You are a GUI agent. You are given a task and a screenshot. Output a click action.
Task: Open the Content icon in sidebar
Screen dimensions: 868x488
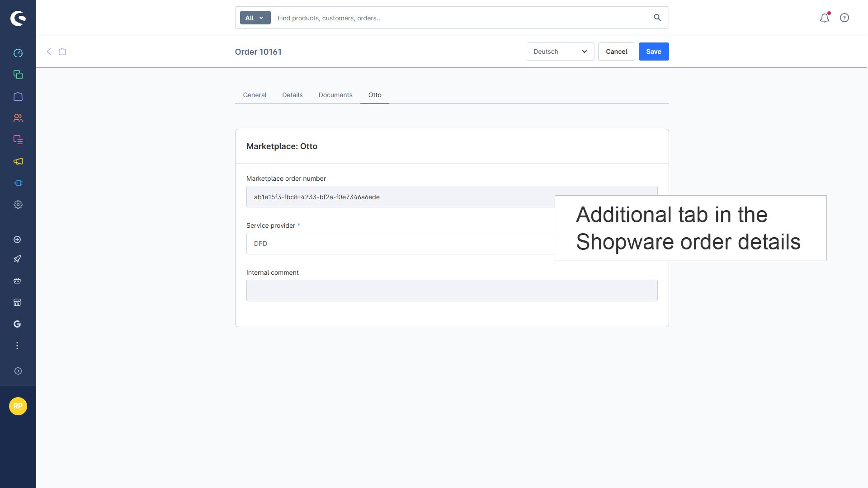coord(18,140)
